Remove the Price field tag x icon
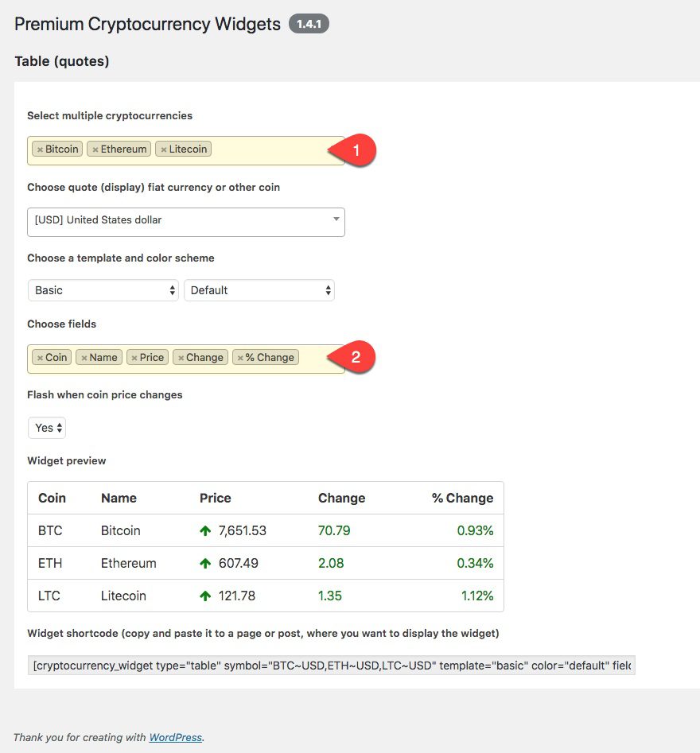700x753 pixels. [134, 358]
